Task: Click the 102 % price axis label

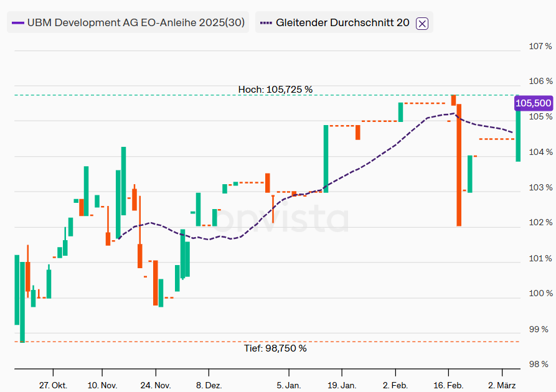Action: tap(540, 222)
